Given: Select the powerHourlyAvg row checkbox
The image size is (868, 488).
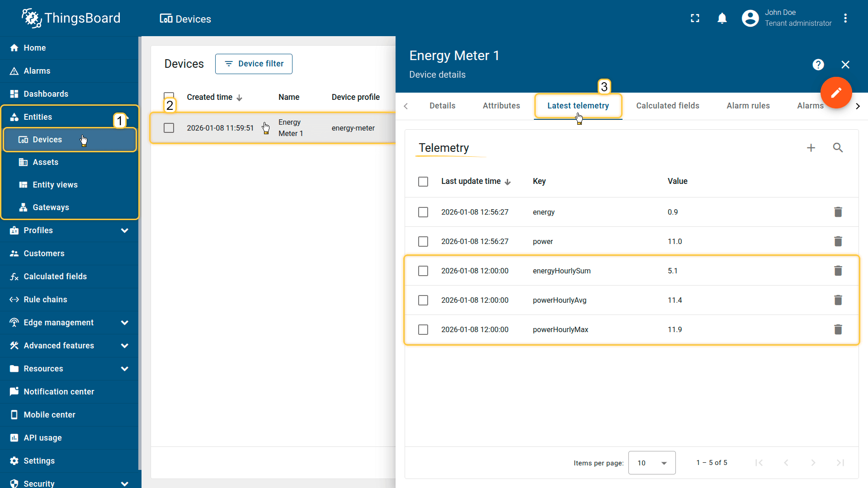Looking at the screenshot, I should [423, 300].
